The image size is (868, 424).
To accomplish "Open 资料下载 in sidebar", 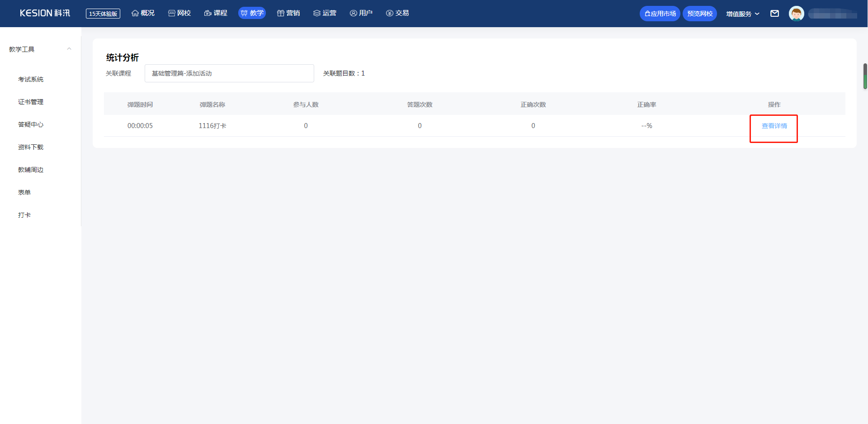I will [x=31, y=147].
